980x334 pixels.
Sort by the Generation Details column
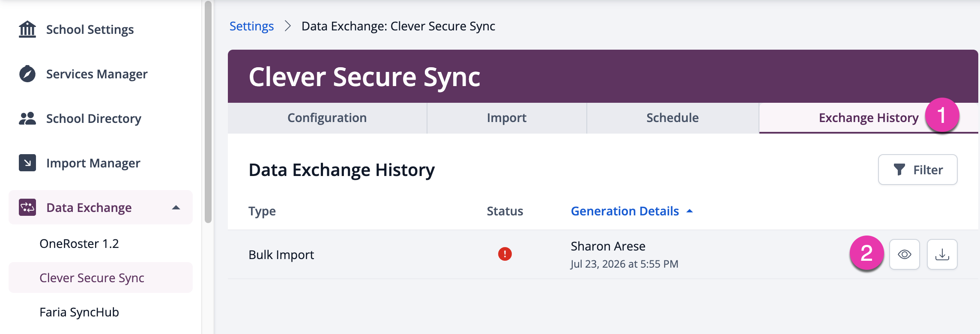625,211
